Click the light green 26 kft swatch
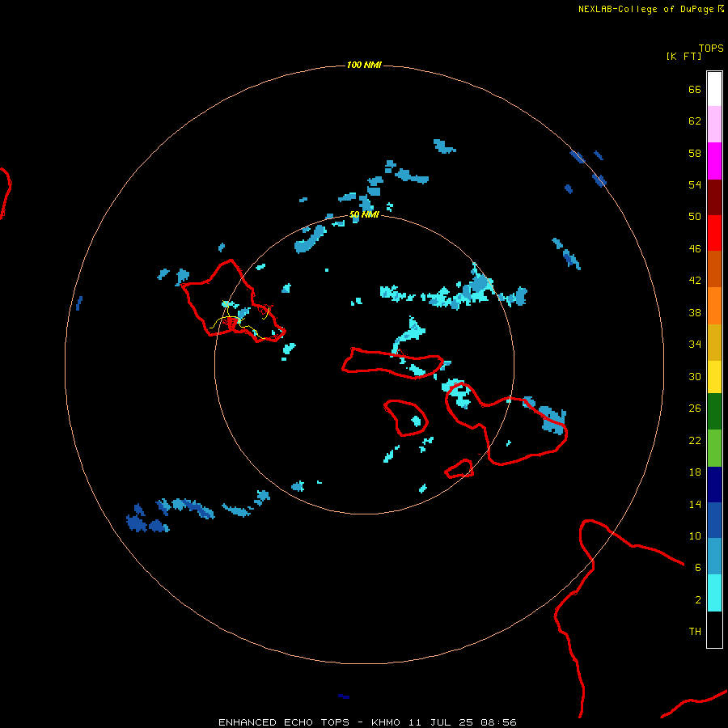The height and width of the screenshot is (728, 728). (x=714, y=447)
